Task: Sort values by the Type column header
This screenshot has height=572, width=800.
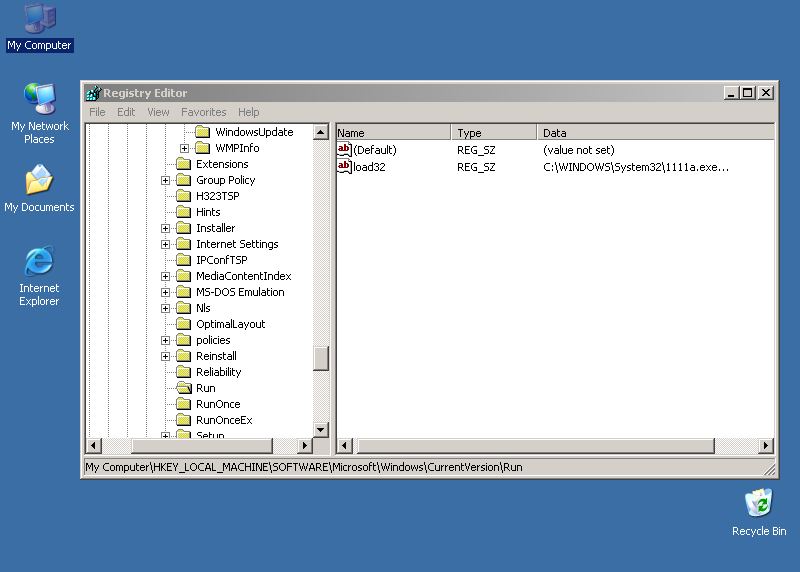Action: (x=494, y=133)
